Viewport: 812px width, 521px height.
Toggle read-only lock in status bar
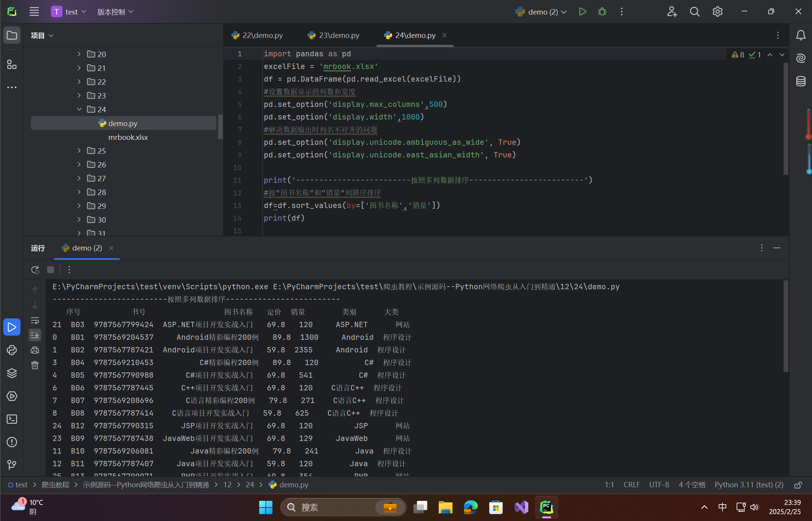pos(798,485)
